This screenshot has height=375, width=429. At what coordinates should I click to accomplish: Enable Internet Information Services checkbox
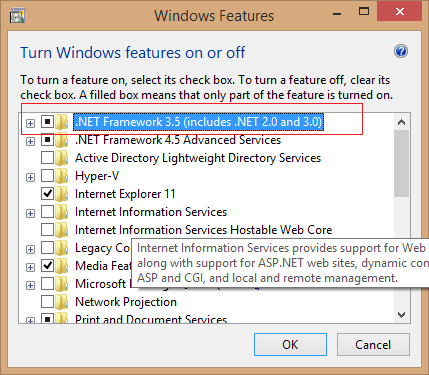tap(47, 212)
